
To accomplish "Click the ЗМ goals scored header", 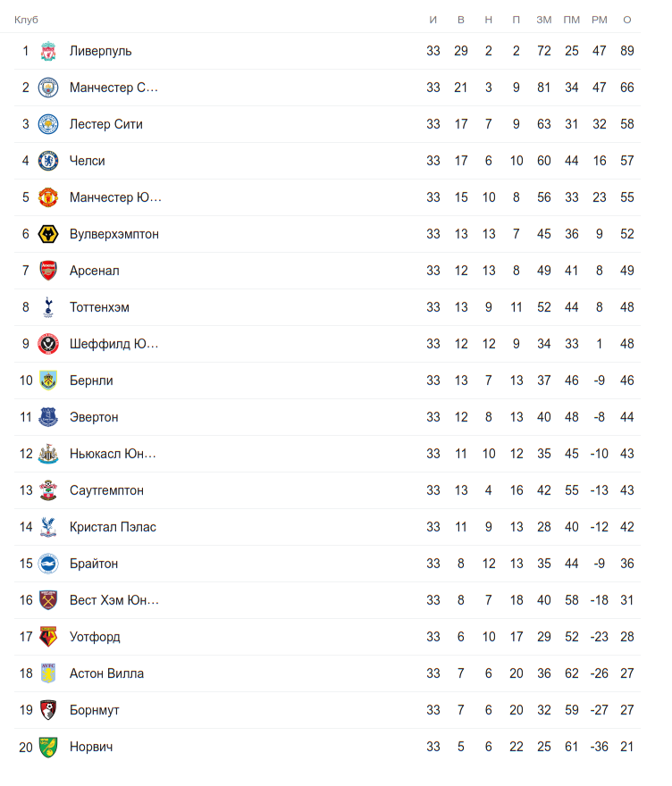I will pos(543,20).
